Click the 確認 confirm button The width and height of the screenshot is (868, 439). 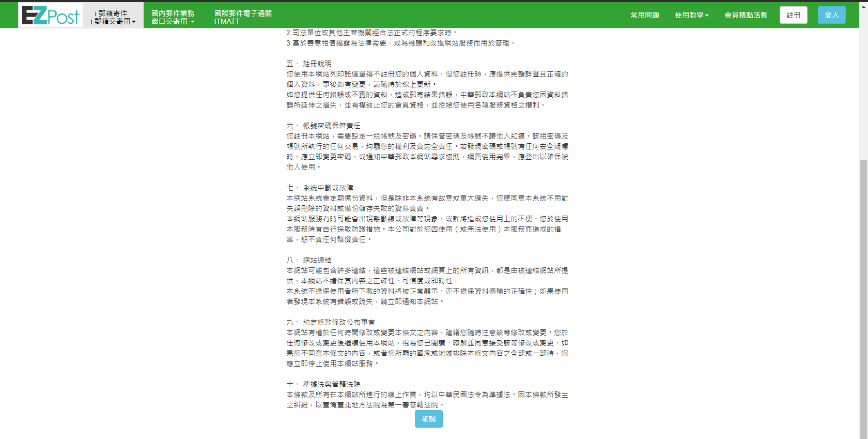429,419
